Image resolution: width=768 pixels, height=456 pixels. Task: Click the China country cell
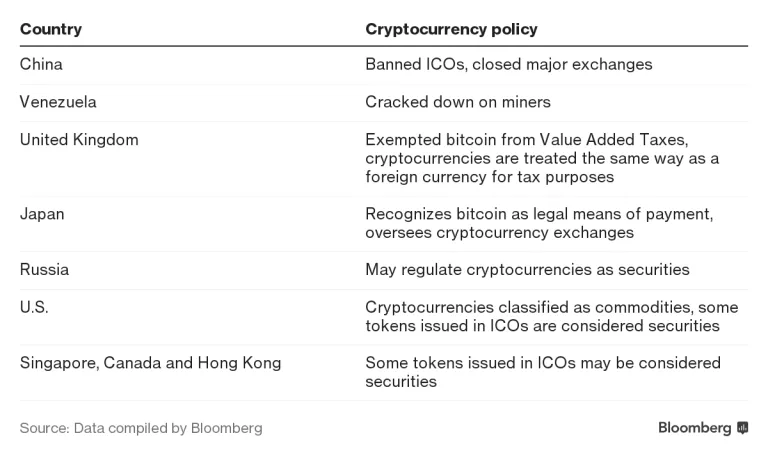click(41, 64)
